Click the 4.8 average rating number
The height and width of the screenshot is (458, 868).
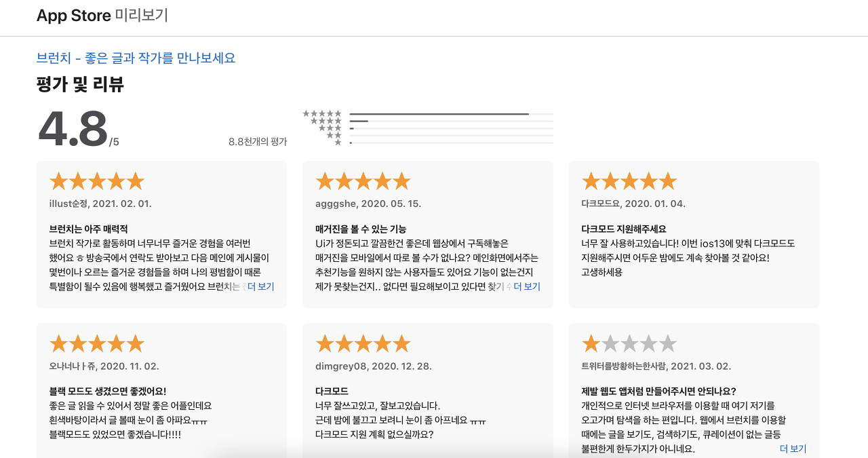pyautogui.click(x=73, y=128)
